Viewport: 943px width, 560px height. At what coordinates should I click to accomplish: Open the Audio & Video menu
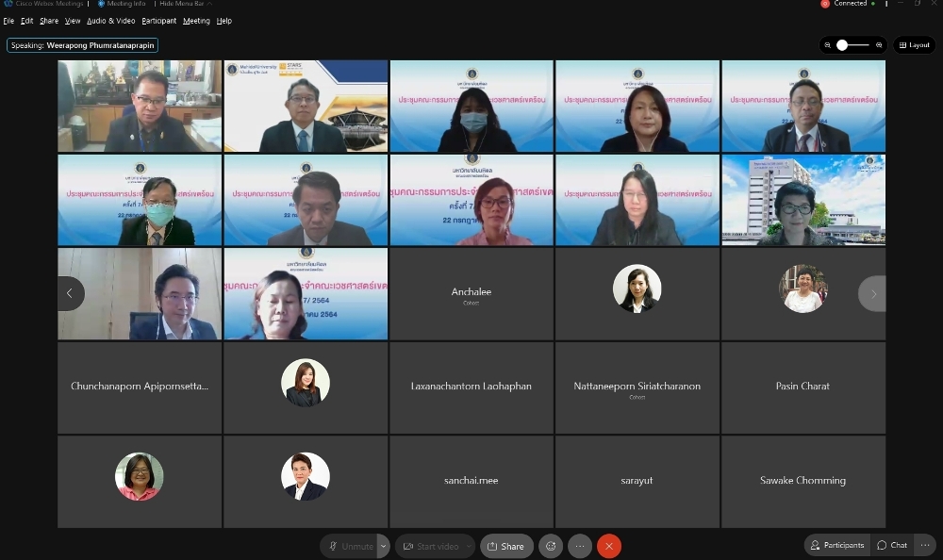[111, 21]
